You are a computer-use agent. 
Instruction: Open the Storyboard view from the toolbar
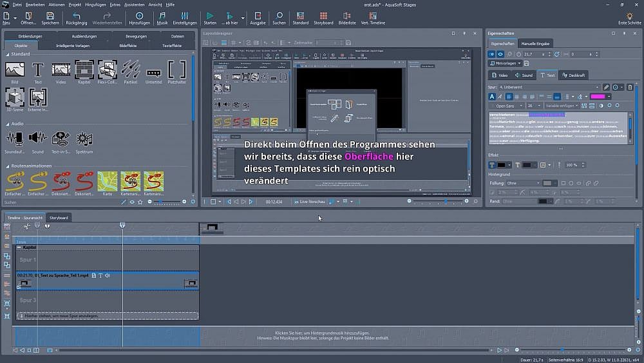[x=324, y=17]
